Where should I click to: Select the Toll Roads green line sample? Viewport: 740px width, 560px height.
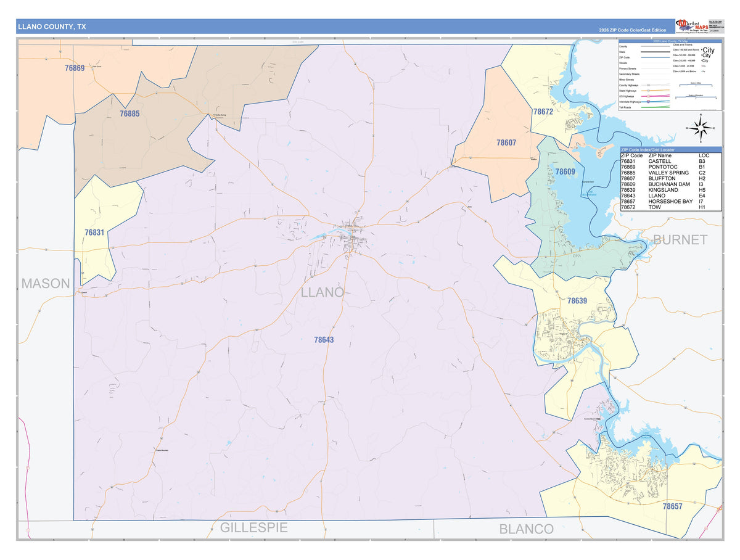656,107
